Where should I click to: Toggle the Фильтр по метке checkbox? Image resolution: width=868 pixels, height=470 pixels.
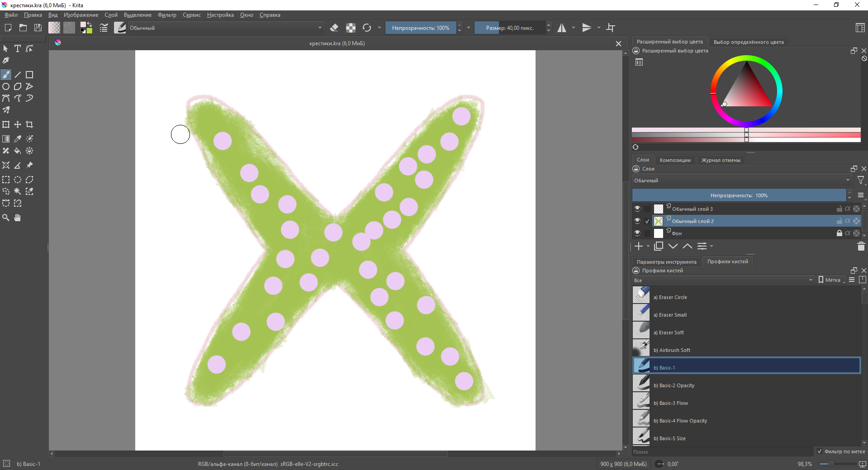[x=819, y=451]
